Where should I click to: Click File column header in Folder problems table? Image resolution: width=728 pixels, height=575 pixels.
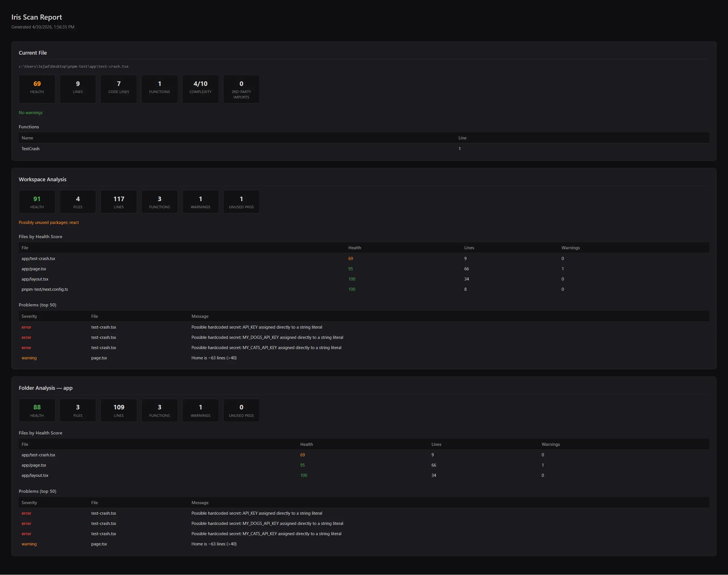point(94,503)
